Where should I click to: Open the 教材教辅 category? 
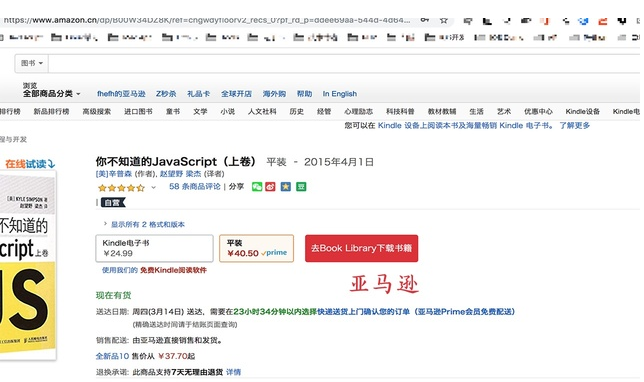[442, 111]
